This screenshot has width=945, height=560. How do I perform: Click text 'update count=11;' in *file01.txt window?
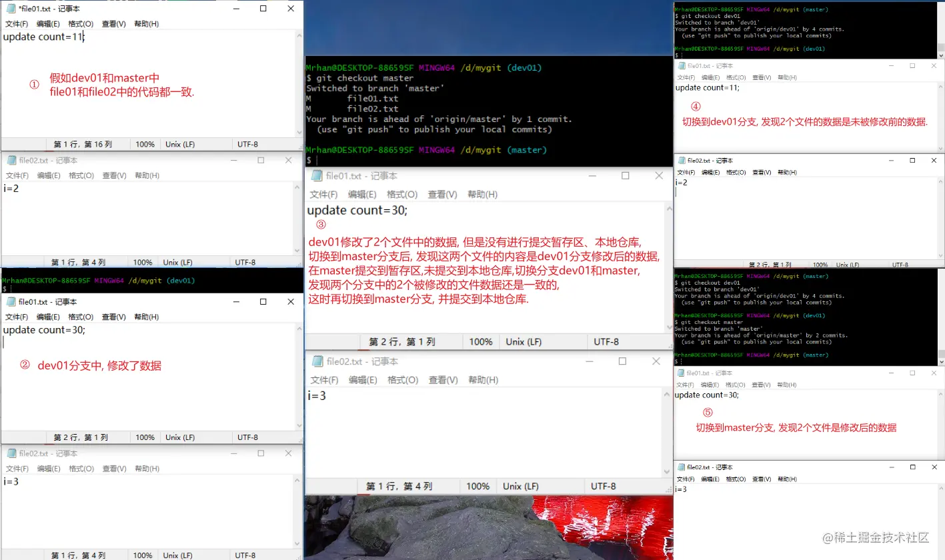(44, 37)
